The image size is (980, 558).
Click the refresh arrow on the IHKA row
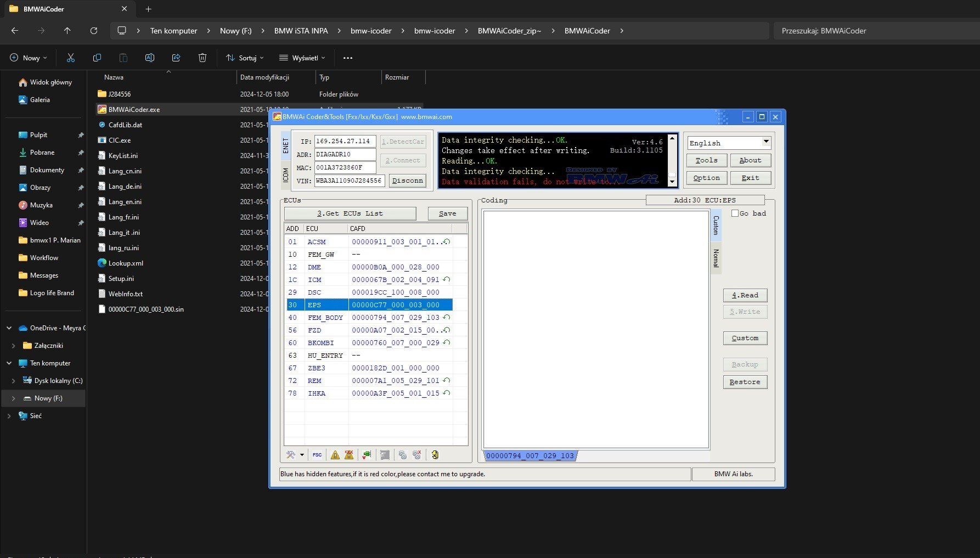point(447,393)
